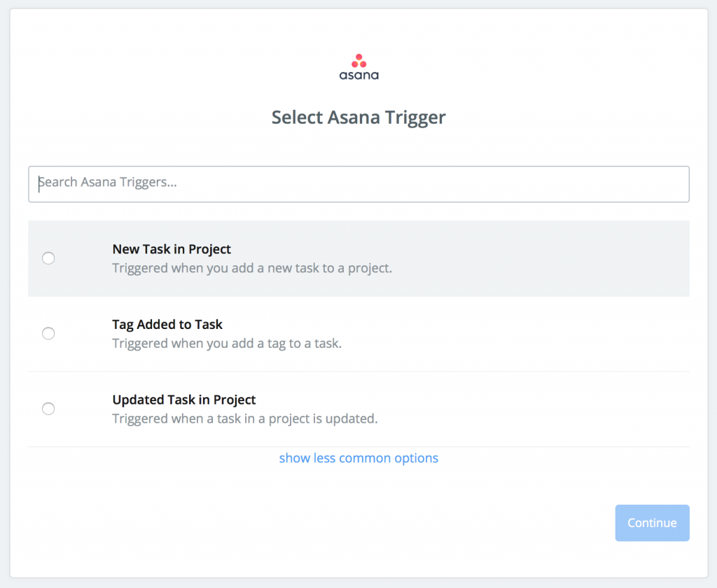Screen dimensions: 717x588
Task: Click the Tag Added to Task title
Action: tap(167, 325)
